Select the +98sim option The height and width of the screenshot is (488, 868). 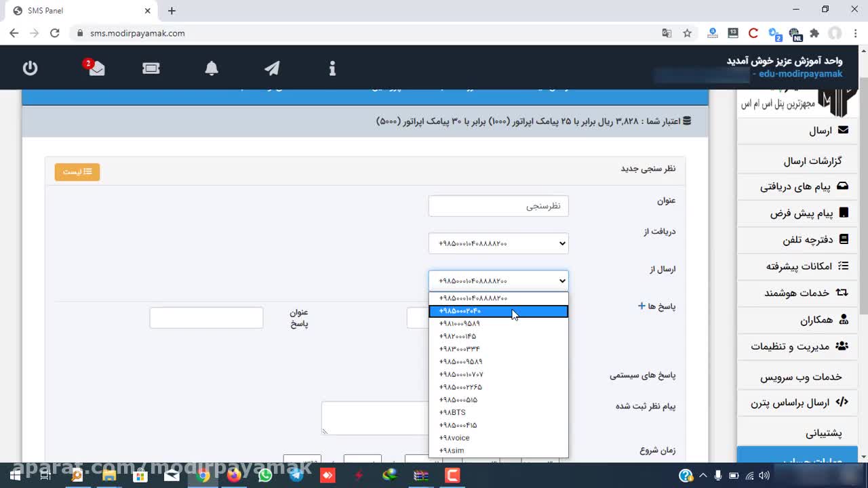452,451
